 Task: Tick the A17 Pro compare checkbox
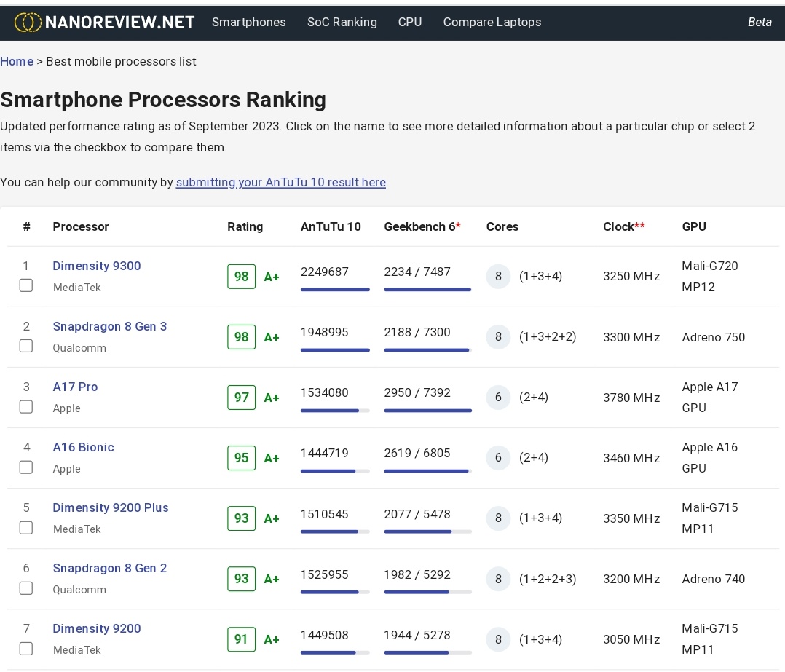[26, 407]
